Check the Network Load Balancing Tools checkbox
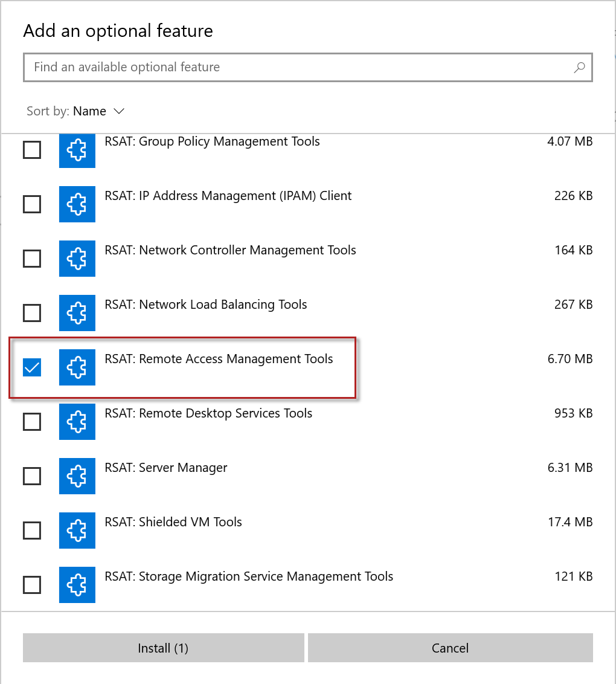The width and height of the screenshot is (616, 684). [x=32, y=313]
